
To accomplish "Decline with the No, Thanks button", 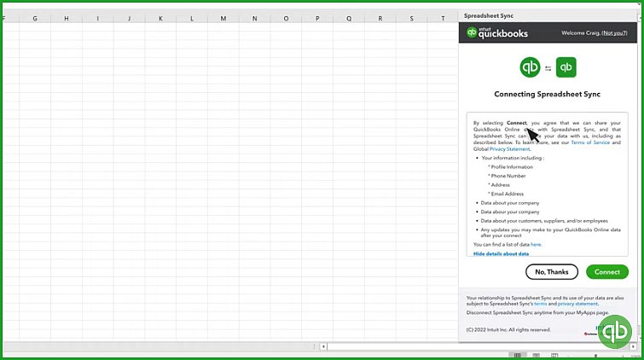I will coord(553,272).
